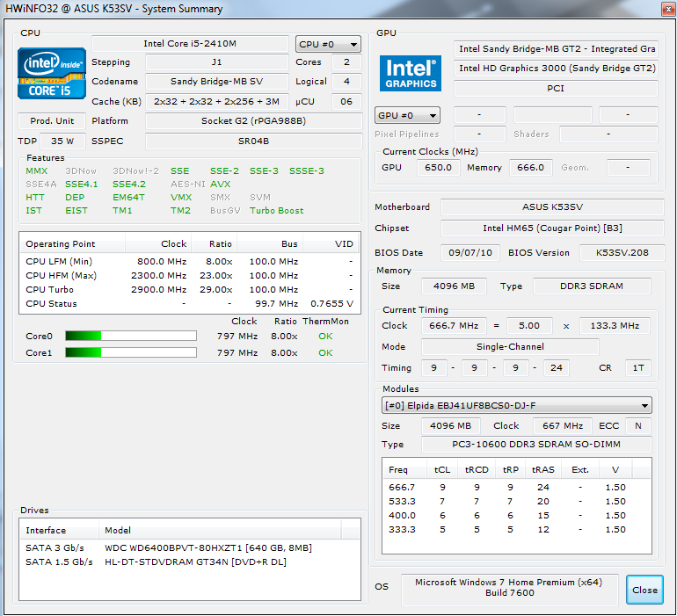This screenshot has height=616, width=677.
Task: Click the Mode field Single-Channel
Action: [x=510, y=346]
